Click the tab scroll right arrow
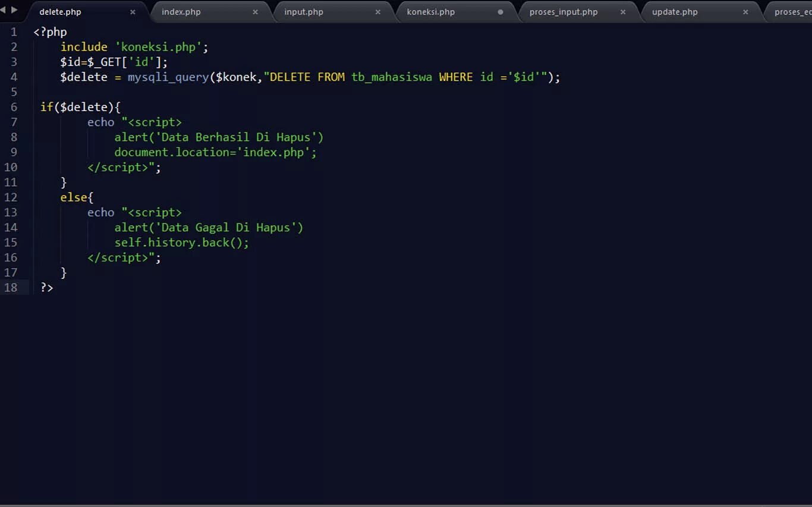 pos(14,10)
